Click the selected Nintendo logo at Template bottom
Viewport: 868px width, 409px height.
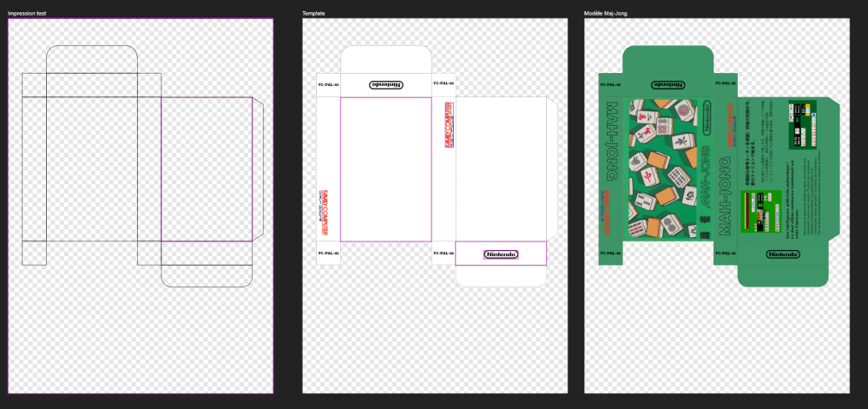coord(501,254)
